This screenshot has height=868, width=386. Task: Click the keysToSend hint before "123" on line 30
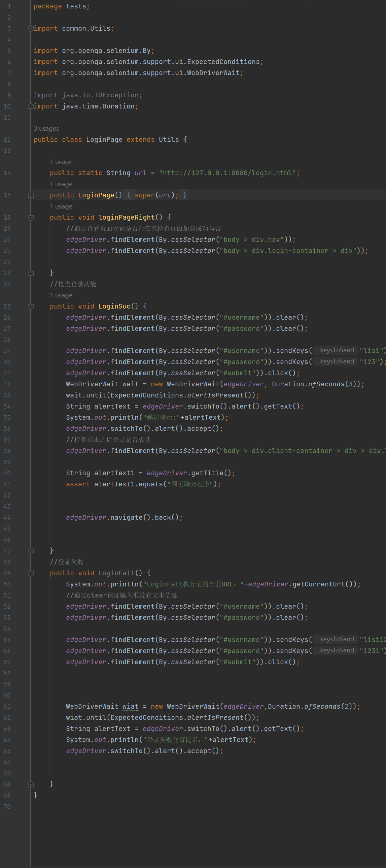click(x=336, y=361)
